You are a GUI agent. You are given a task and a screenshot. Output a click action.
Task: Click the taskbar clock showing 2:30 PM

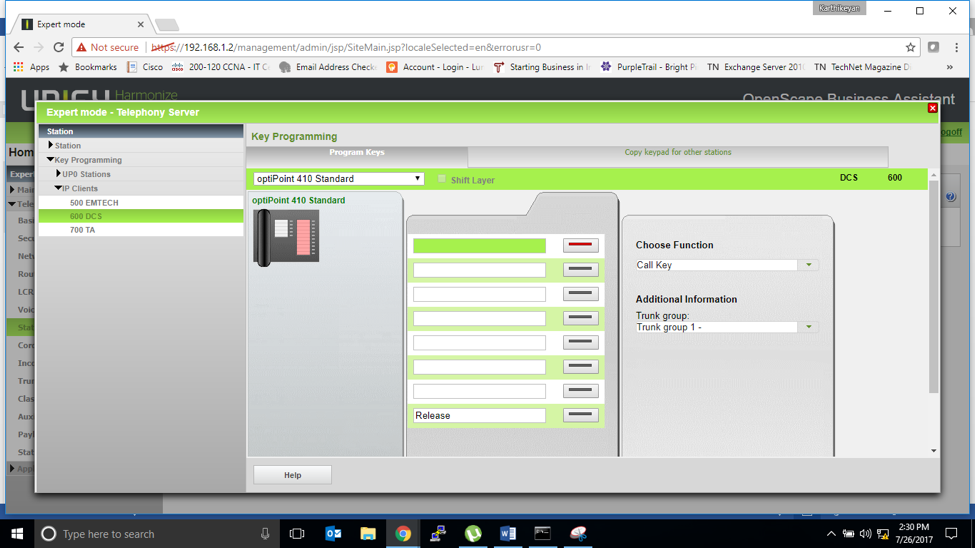click(914, 534)
